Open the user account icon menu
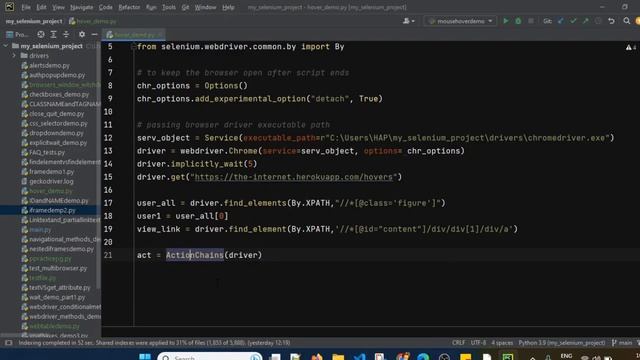Screen dimensions: 640x360 coord(408,21)
